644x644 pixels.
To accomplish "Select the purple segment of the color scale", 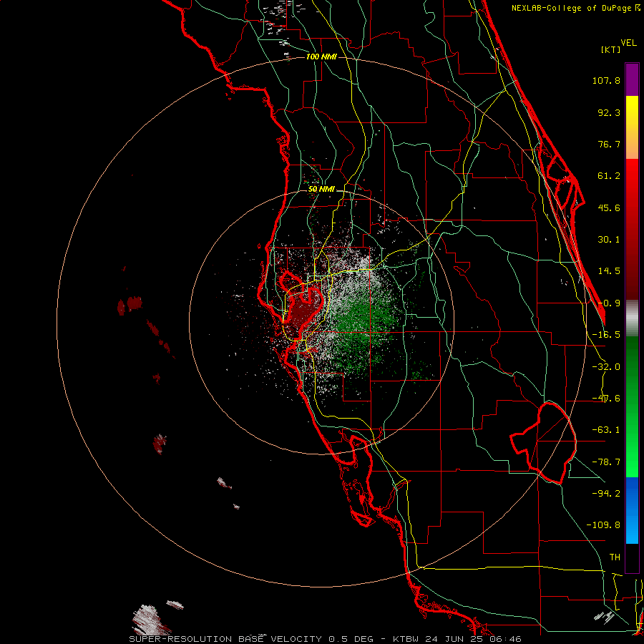I will (632, 79).
